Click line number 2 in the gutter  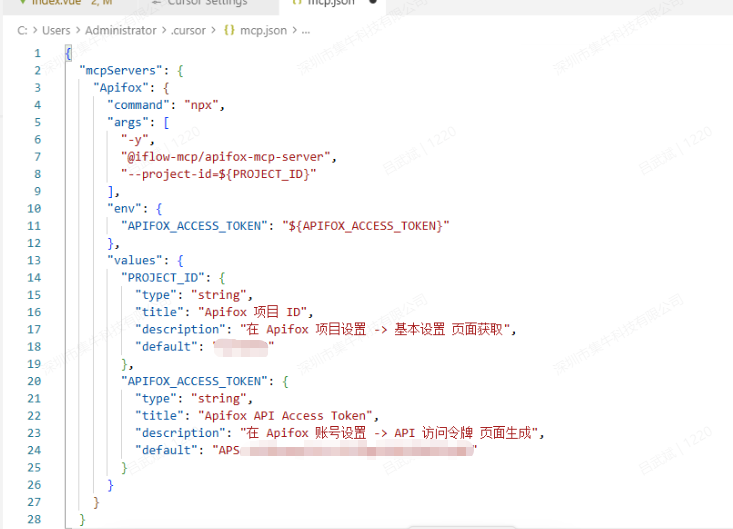pos(37,71)
